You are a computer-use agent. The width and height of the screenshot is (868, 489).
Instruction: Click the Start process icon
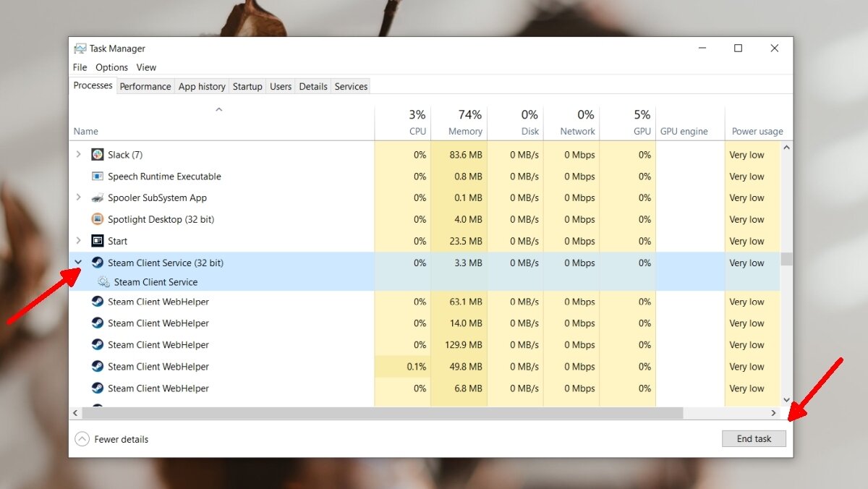click(x=97, y=241)
